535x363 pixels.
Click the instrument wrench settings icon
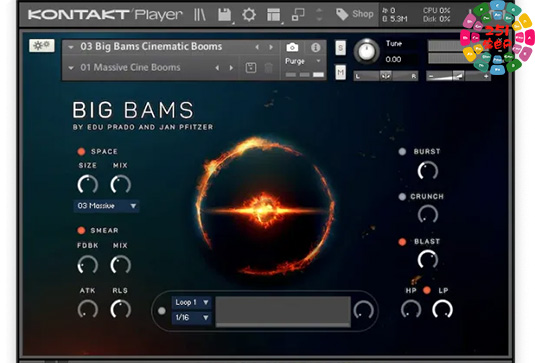click(x=42, y=45)
